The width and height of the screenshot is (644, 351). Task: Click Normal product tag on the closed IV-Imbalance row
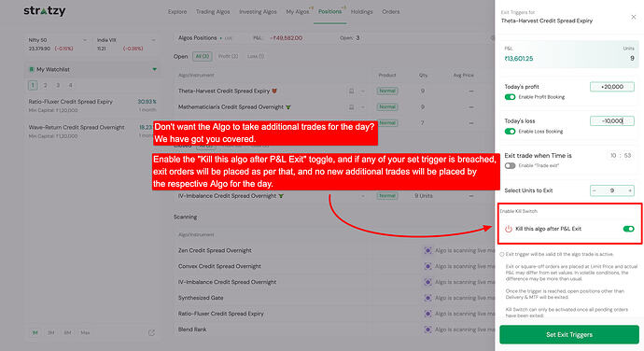[x=387, y=196]
